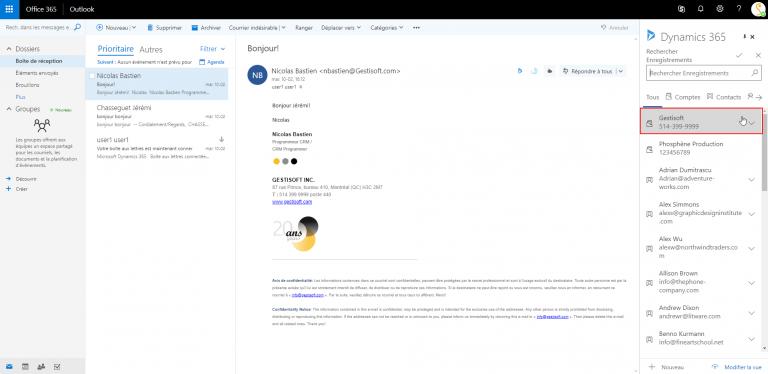Image resolution: width=768 pixels, height=374 pixels.
Task: Expand recipients list beside user1 user1
Action: click(x=301, y=87)
